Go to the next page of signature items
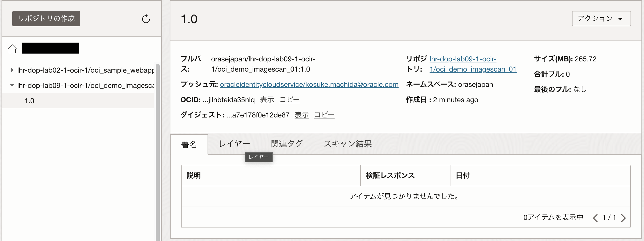 [624, 218]
